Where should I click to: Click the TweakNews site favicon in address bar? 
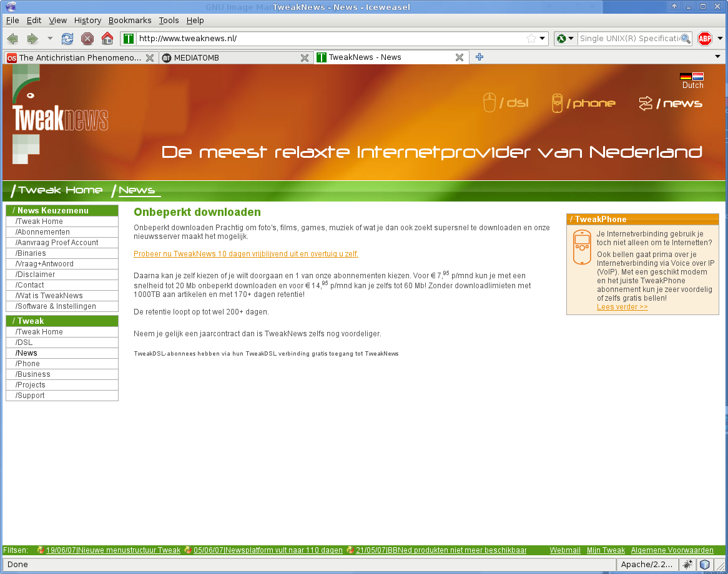click(x=129, y=39)
